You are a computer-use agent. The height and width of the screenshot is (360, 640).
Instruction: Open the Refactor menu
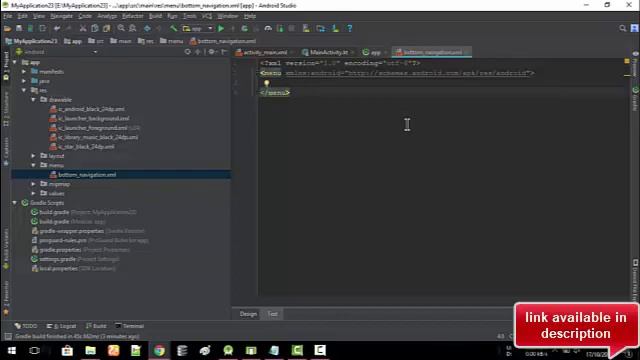click(x=133, y=16)
